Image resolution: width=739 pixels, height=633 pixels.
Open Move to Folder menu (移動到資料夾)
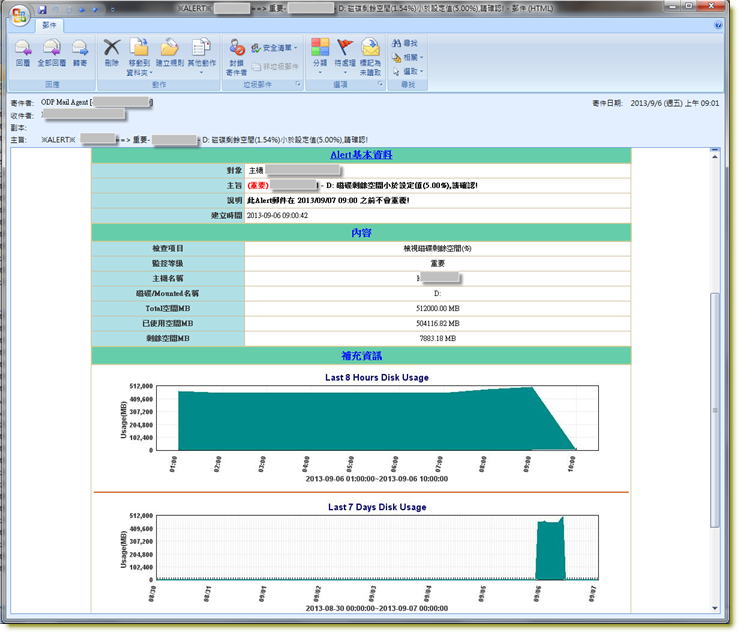[x=139, y=58]
